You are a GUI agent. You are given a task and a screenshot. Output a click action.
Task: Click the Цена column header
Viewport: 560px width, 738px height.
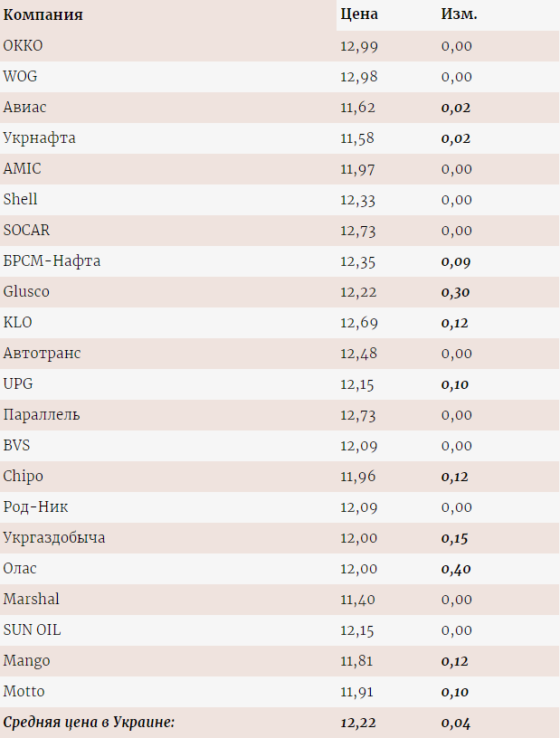[359, 14]
